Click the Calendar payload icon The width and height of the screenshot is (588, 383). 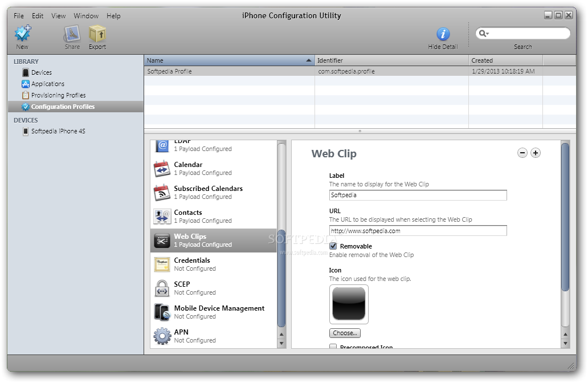162,169
